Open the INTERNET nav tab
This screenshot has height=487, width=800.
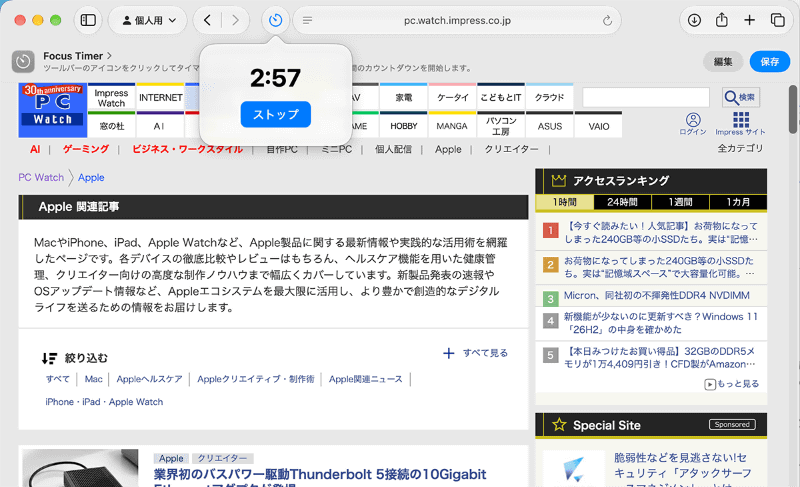coord(161,98)
